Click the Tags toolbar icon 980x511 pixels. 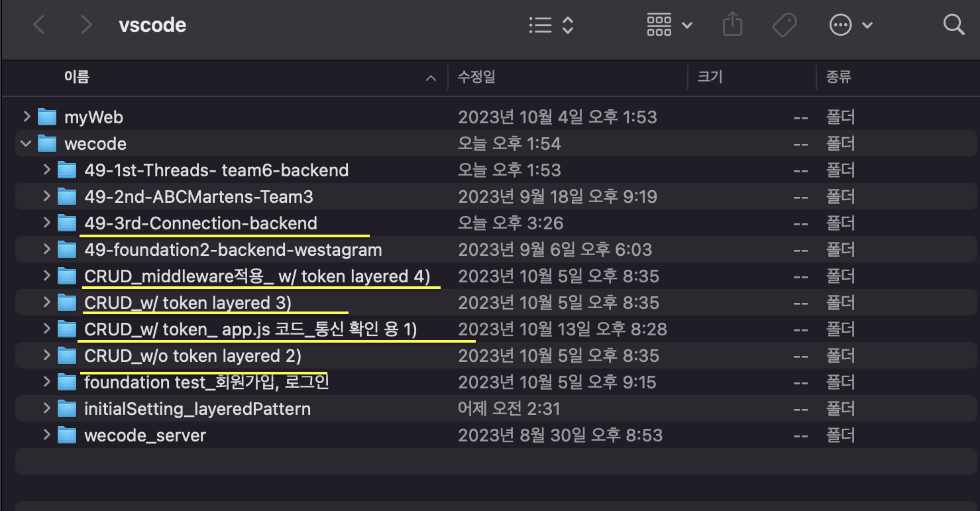[x=785, y=25]
